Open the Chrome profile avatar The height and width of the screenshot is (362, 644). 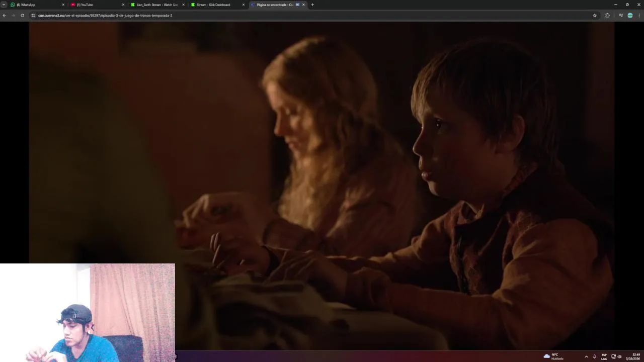(x=630, y=16)
